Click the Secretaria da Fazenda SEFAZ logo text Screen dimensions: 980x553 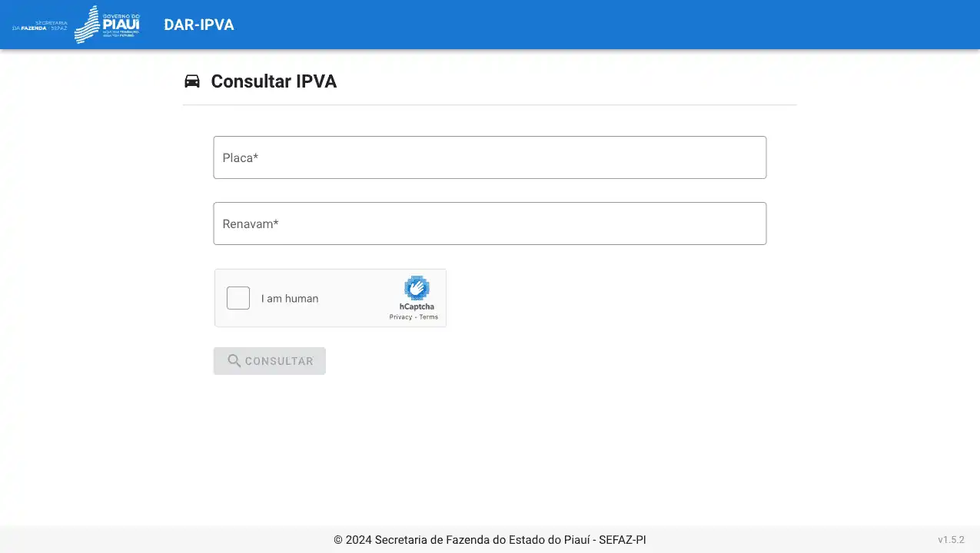click(40, 25)
